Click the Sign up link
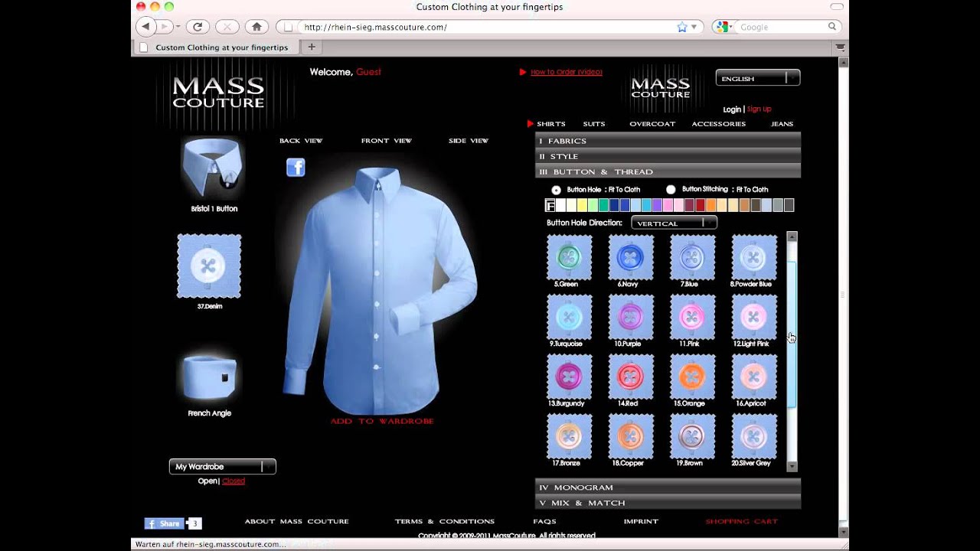The height and width of the screenshot is (551, 980). (x=759, y=109)
